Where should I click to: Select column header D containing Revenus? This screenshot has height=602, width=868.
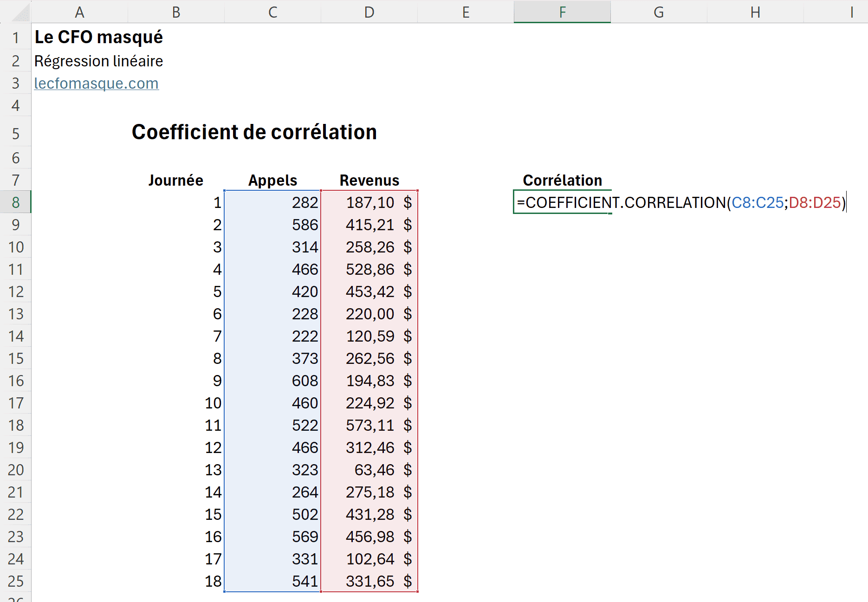(x=369, y=12)
